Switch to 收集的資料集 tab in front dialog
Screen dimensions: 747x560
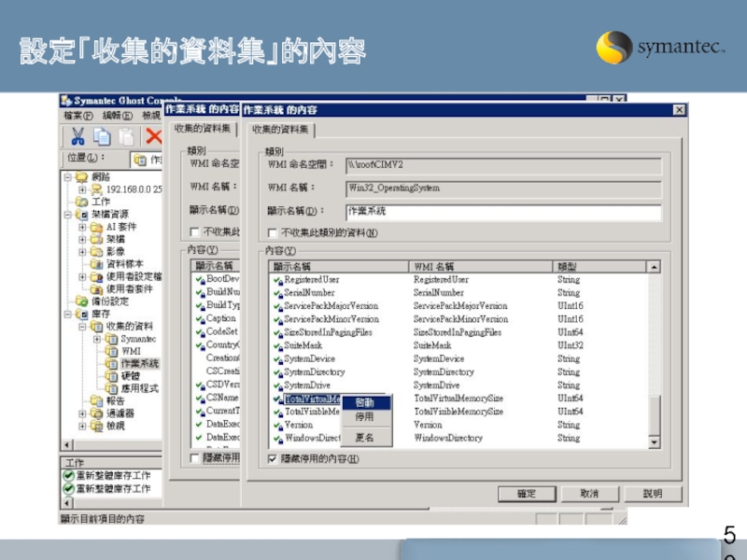click(281, 130)
